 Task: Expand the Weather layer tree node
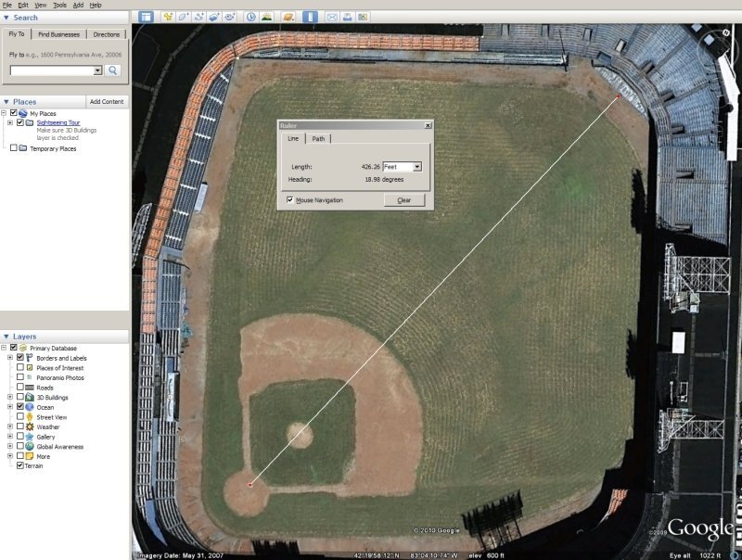click(x=10, y=426)
